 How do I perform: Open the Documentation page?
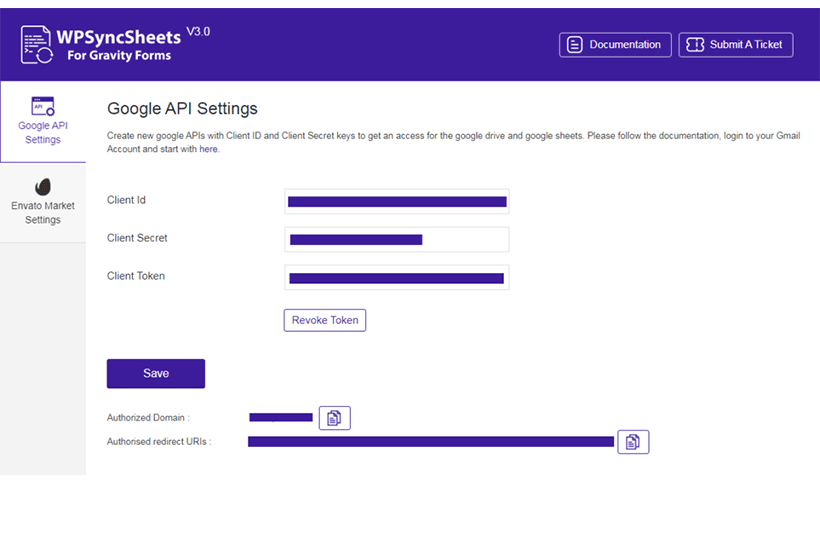[x=615, y=45]
